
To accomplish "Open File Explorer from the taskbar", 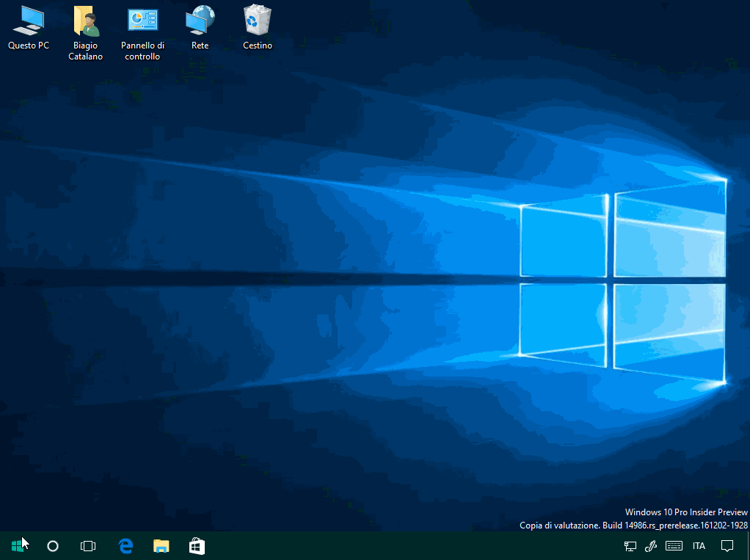I will [x=161, y=545].
